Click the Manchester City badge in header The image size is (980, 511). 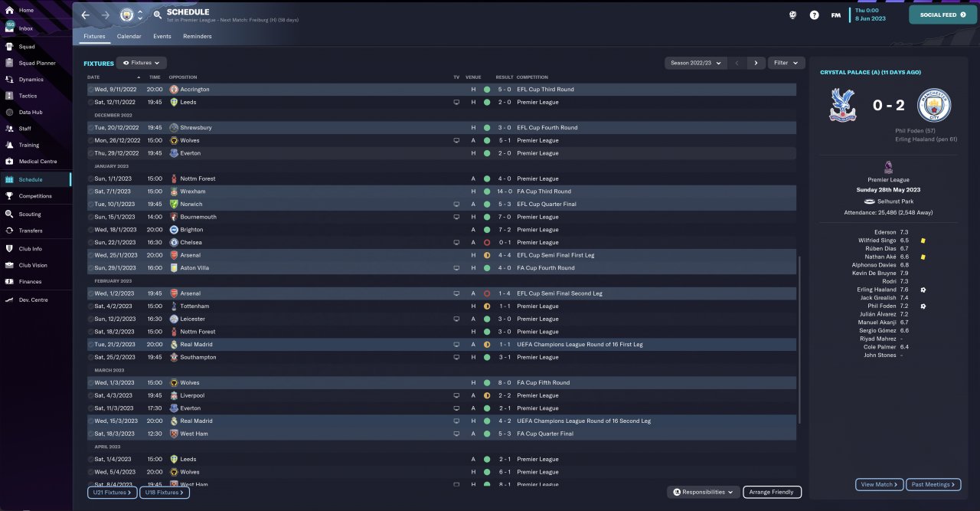point(127,15)
